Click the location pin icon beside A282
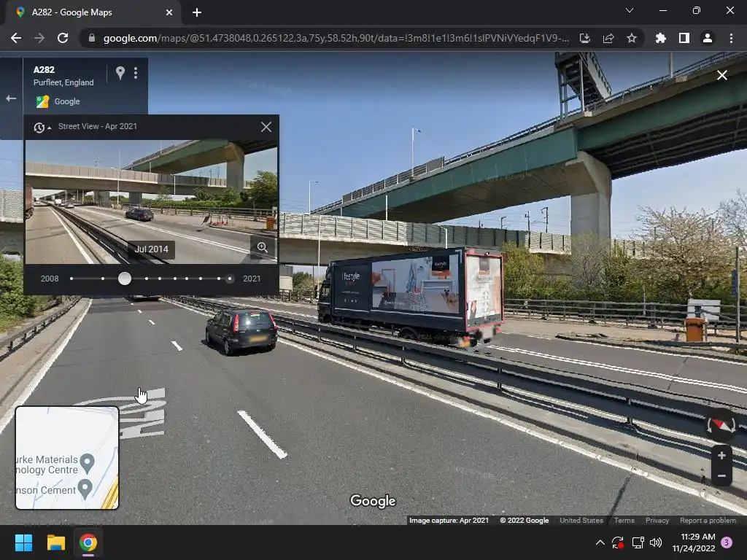The width and height of the screenshot is (747, 560). [120, 73]
